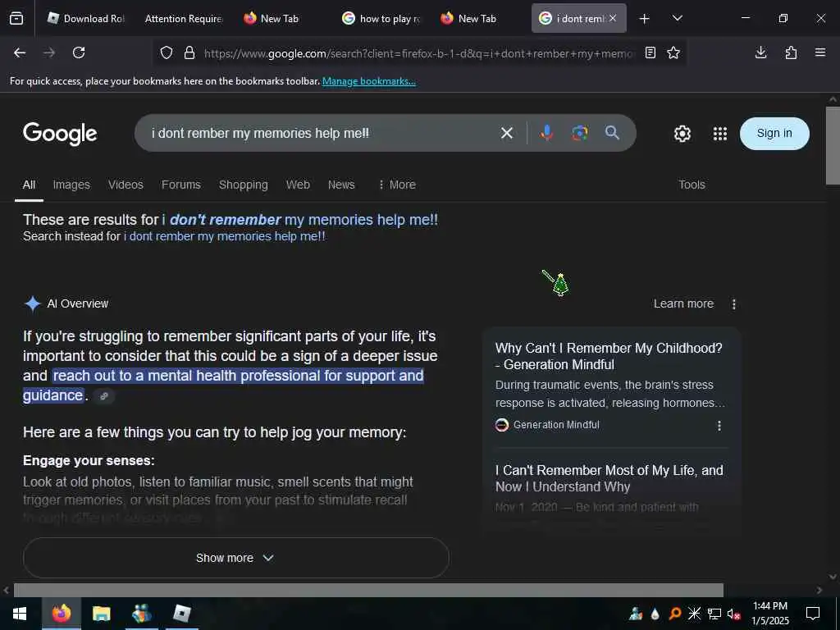840x630 pixels.
Task: Submit search with magnifying glass icon
Action: pyautogui.click(x=612, y=133)
